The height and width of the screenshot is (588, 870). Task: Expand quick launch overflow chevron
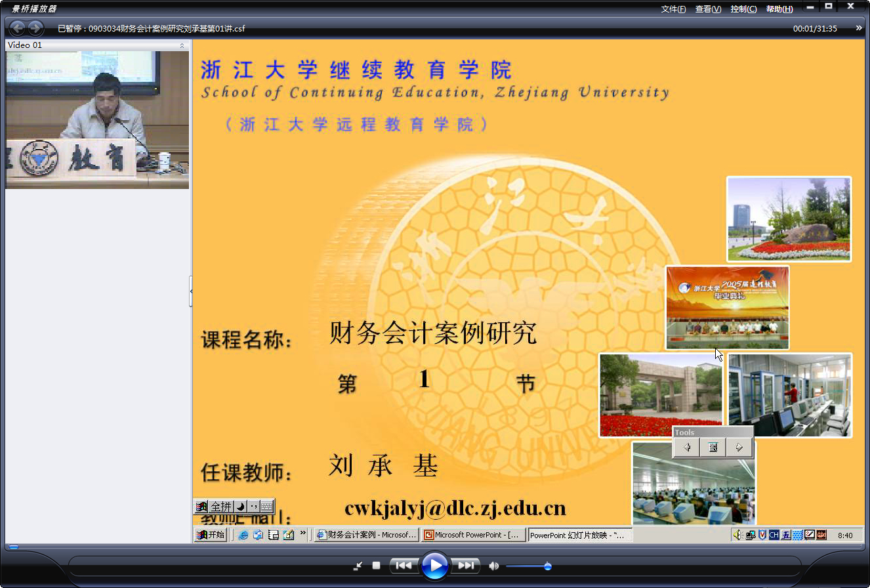coord(303,533)
